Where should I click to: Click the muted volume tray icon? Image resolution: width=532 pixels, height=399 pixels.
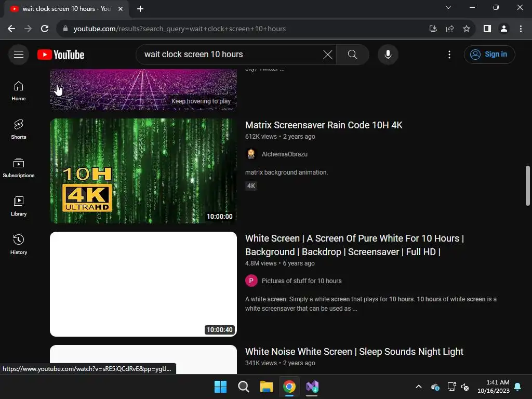tap(465, 387)
